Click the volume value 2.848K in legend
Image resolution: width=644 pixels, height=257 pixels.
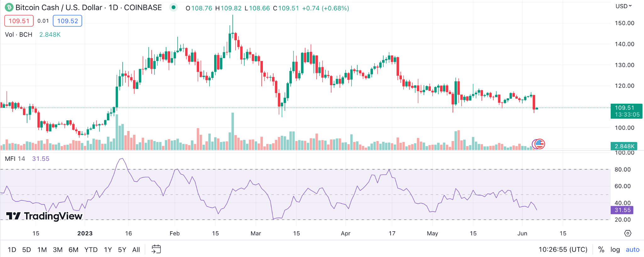click(x=50, y=35)
